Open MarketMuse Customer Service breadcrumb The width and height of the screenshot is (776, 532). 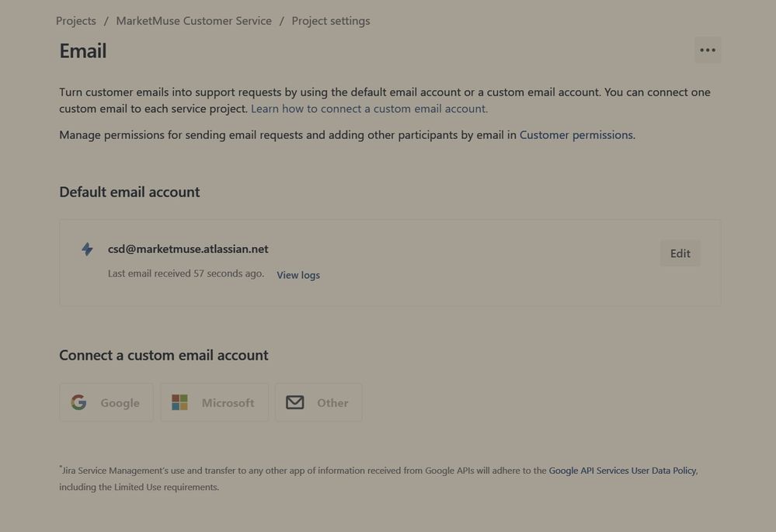194,21
